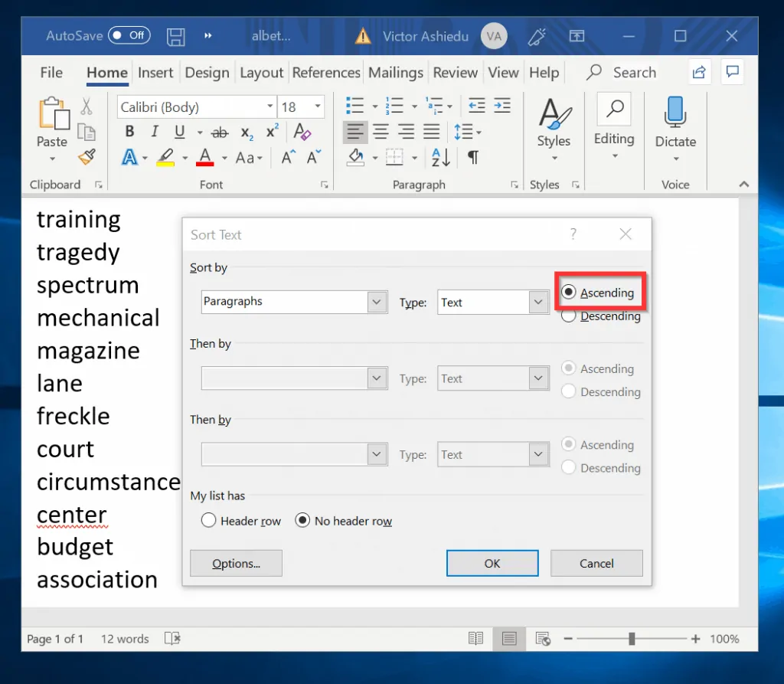Switch to Read Mode view
This screenshot has width=784, height=684.
pos(475,639)
